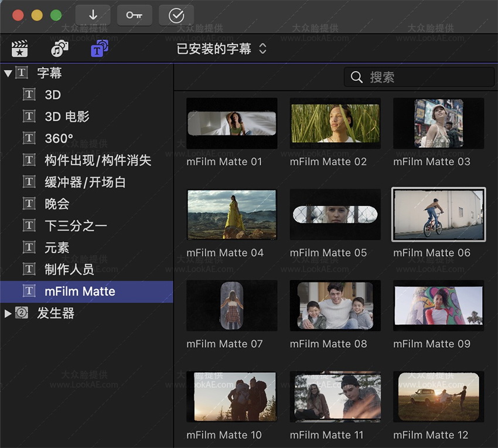Image resolution: width=498 pixels, height=448 pixels.
Task: Click the T icon beside mFilm Matte
Action: tap(29, 291)
